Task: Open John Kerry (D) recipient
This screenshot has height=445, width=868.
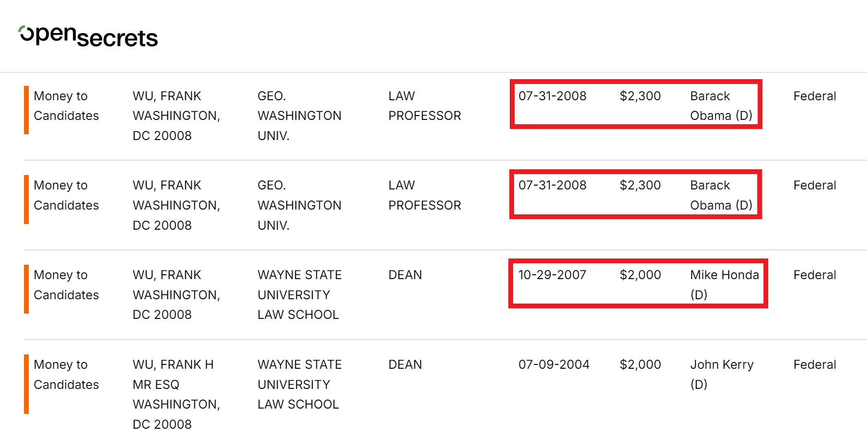Action: point(722,375)
